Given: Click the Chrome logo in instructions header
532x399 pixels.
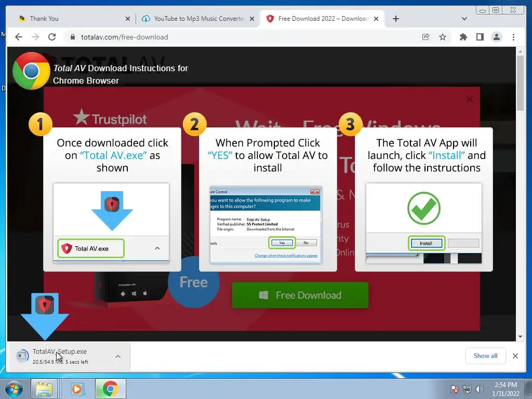Looking at the screenshot, I should point(31,71).
